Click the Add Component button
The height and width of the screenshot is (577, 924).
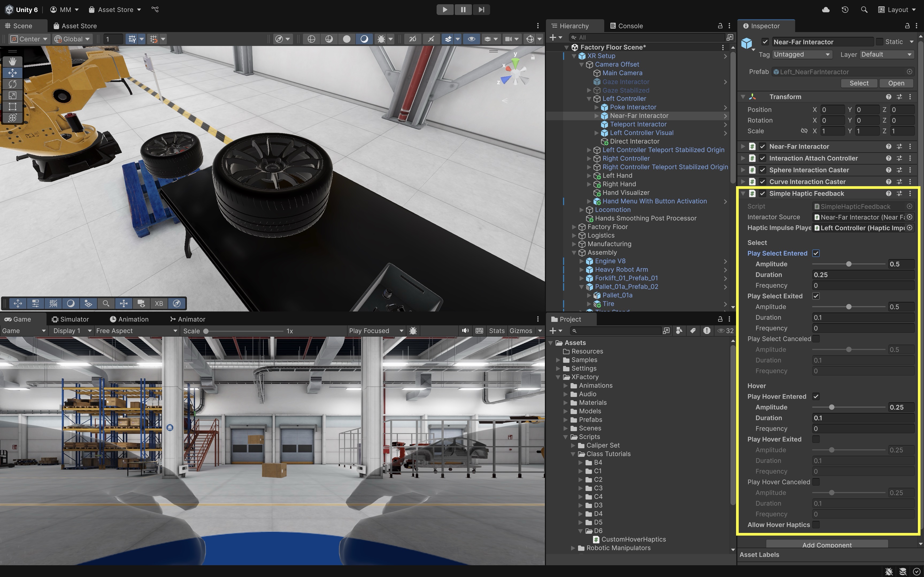(x=827, y=545)
